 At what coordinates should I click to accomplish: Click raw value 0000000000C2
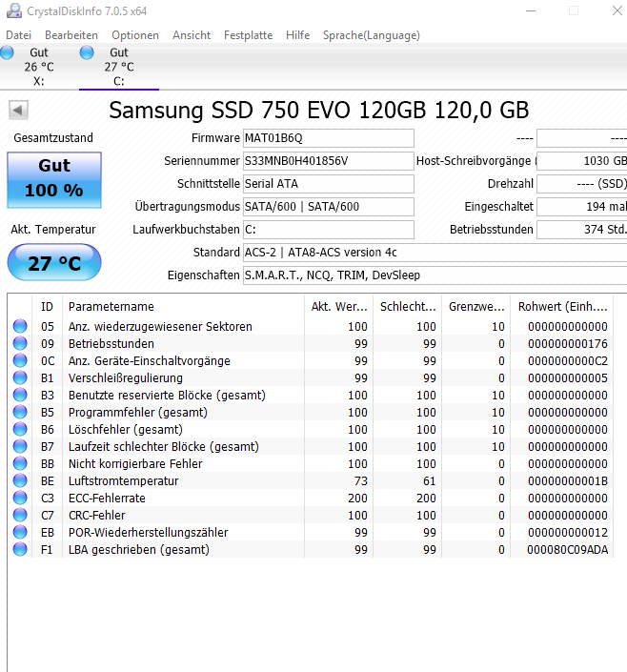point(568,361)
